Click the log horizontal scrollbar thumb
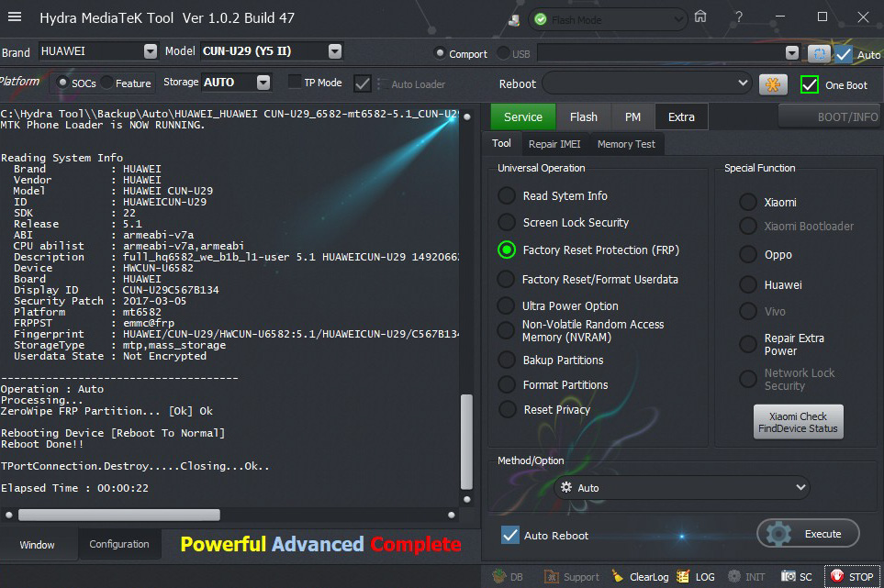884x588 pixels. point(119,515)
